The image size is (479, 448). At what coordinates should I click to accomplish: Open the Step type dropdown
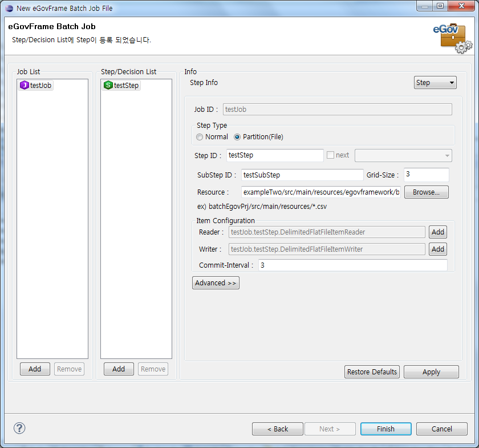[x=435, y=83]
